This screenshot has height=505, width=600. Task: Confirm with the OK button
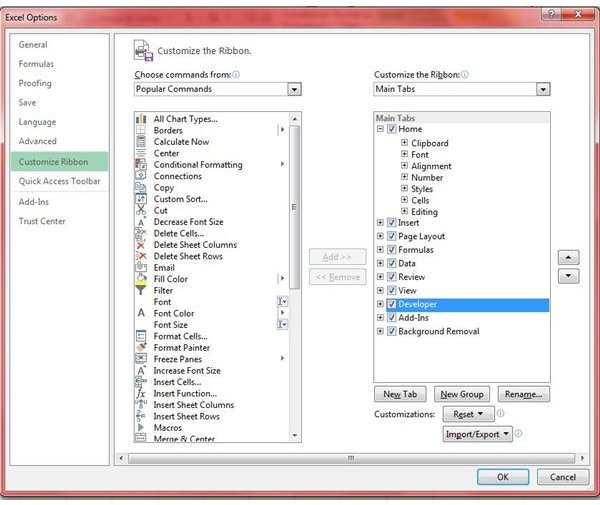503,477
